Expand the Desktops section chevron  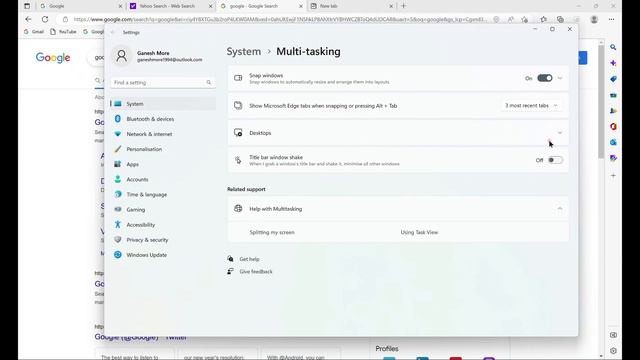pos(560,133)
